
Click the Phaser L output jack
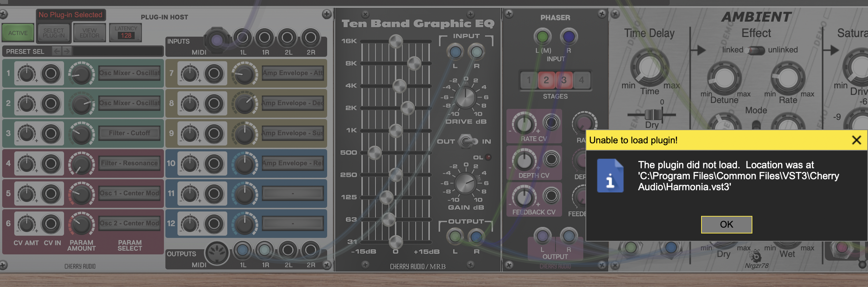[542, 236]
